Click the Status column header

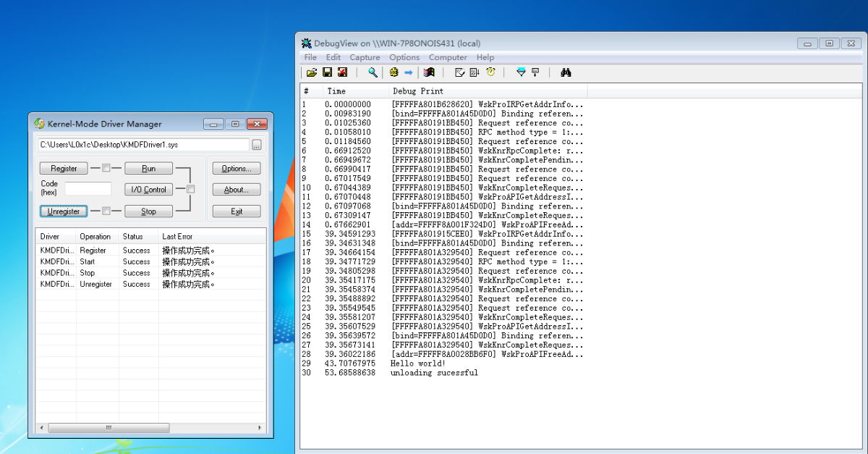coord(138,236)
